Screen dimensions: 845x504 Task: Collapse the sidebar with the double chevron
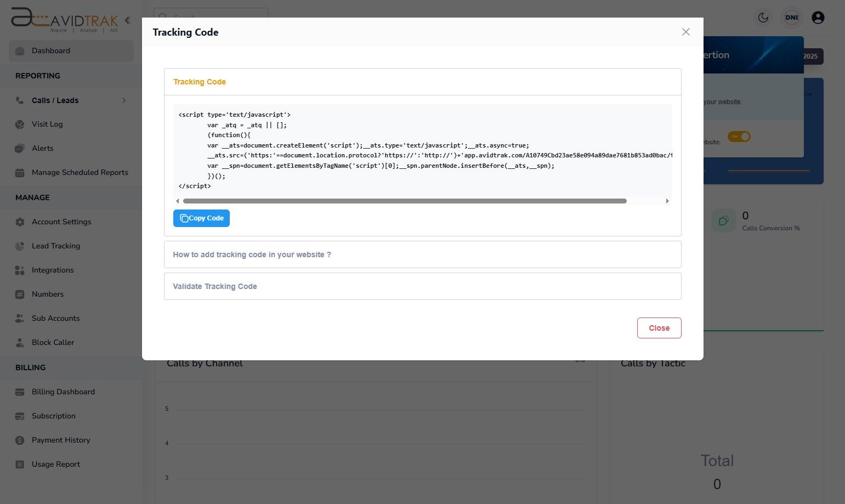tap(127, 20)
